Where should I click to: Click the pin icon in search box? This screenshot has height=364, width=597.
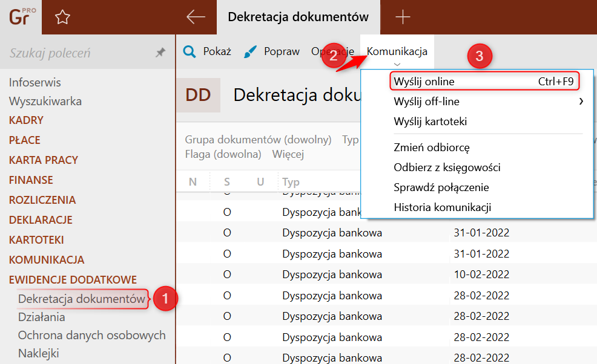click(160, 53)
